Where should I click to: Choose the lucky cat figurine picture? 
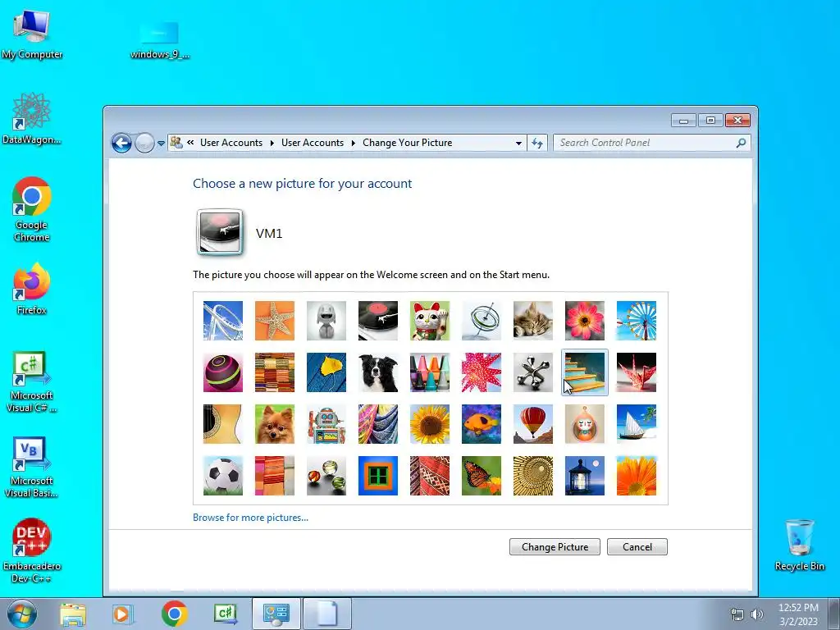click(430, 321)
